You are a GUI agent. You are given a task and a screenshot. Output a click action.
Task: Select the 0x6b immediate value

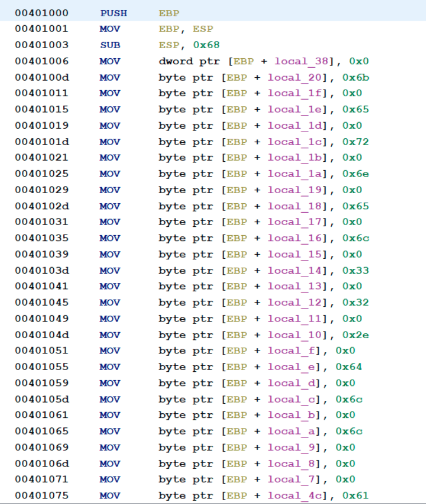pyautogui.click(x=355, y=77)
